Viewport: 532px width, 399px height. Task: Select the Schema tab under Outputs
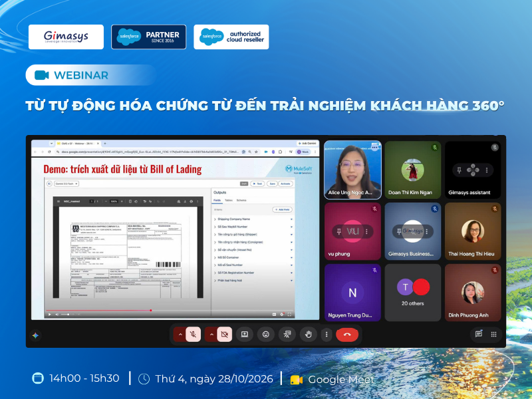tap(241, 201)
